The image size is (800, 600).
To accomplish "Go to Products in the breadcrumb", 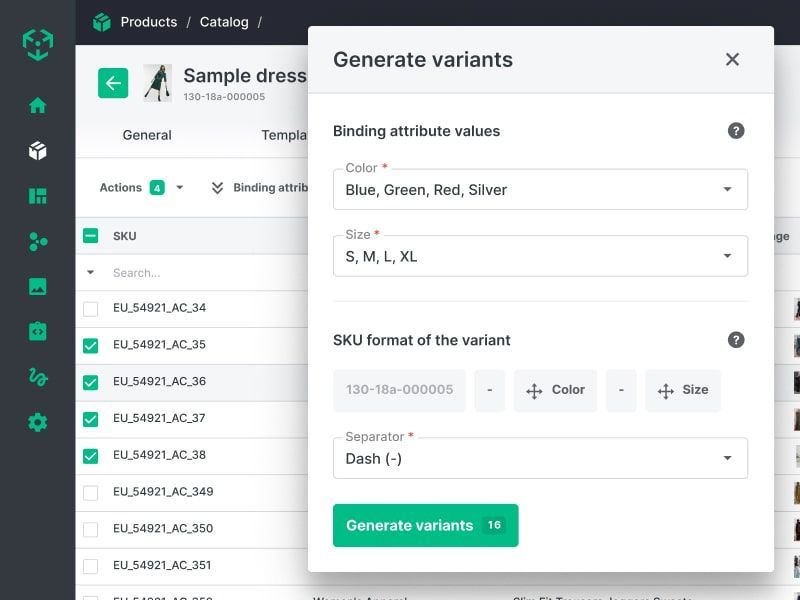I will 148,22.
